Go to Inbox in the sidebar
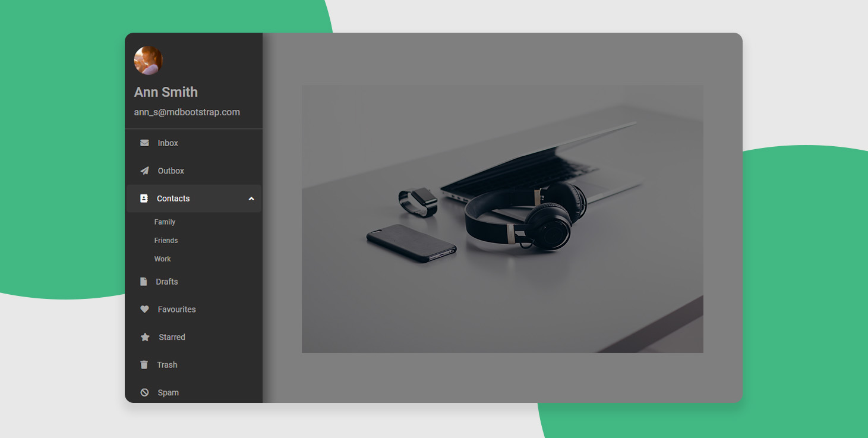Image resolution: width=868 pixels, height=438 pixels. (x=168, y=143)
